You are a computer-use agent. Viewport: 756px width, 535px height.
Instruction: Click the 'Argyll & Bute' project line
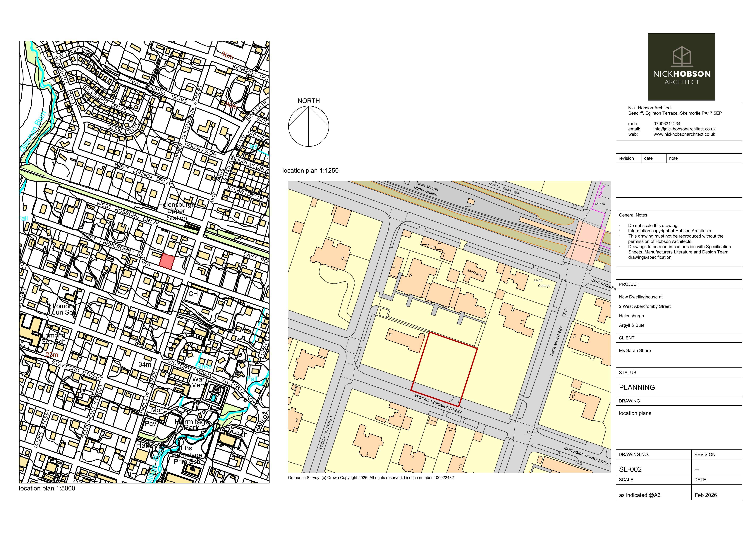click(632, 325)
